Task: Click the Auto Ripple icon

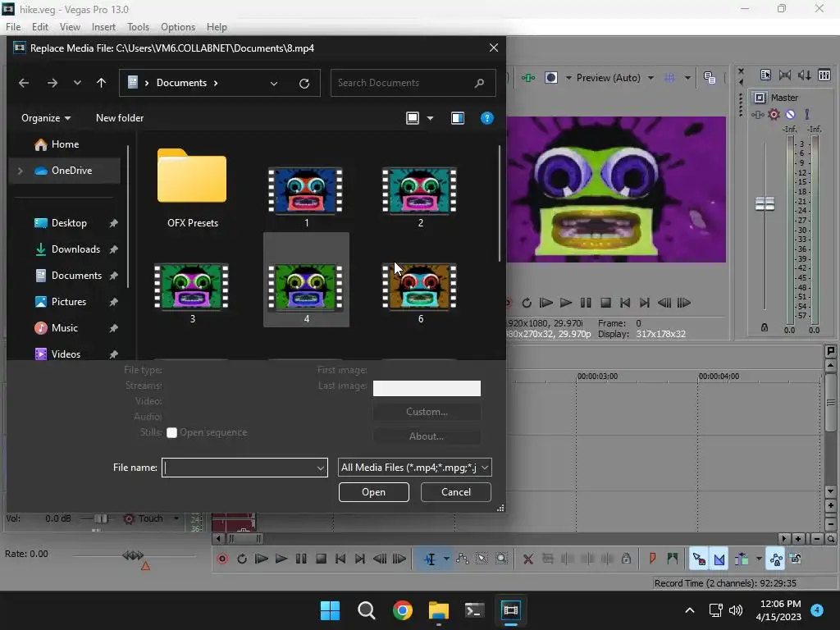Action: pyautogui.click(x=742, y=559)
